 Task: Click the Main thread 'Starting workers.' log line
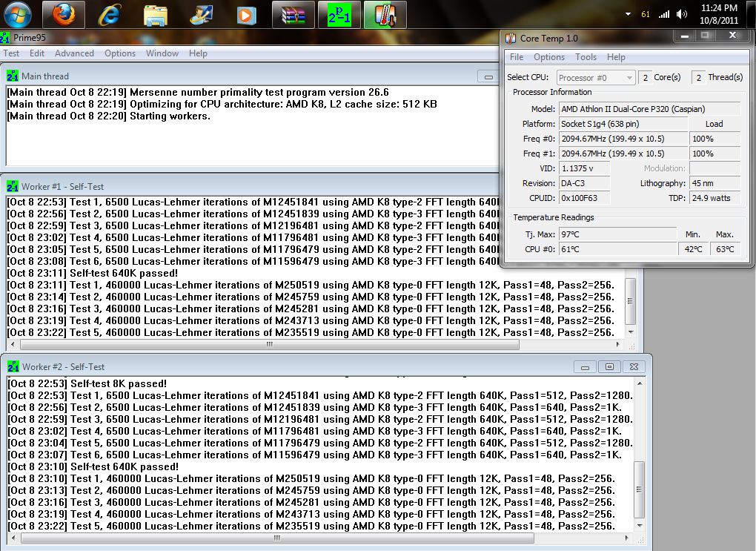point(108,116)
